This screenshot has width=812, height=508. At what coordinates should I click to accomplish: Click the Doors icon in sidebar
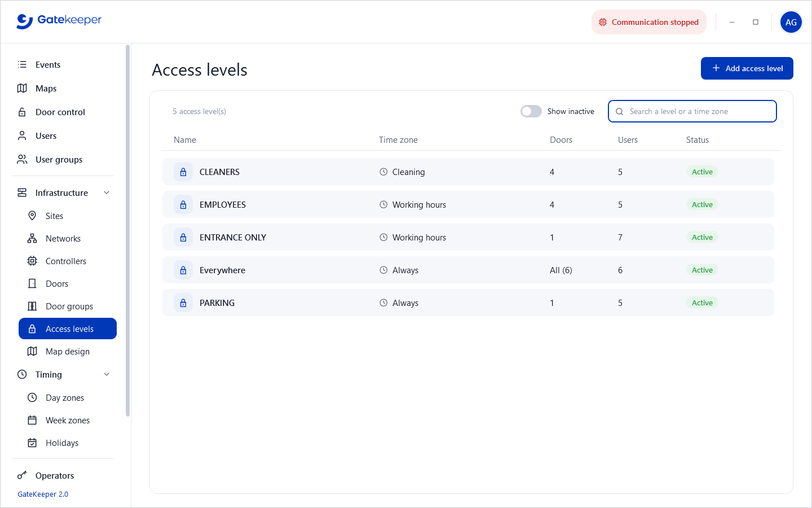pyautogui.click(x=32, y=283)
